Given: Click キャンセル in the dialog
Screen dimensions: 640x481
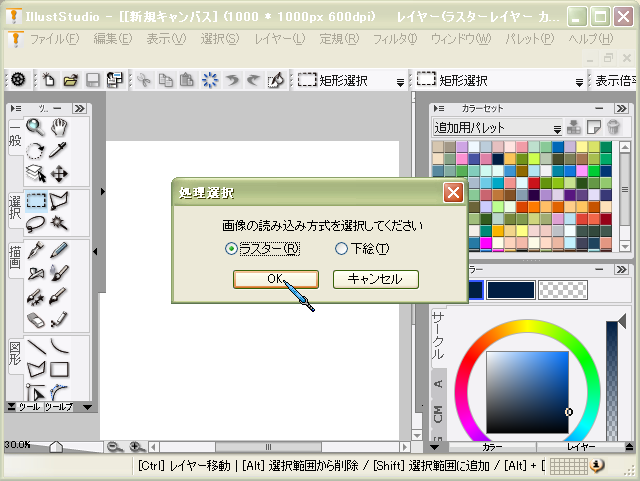Looking at the screenshot, I should coord(376,279).
